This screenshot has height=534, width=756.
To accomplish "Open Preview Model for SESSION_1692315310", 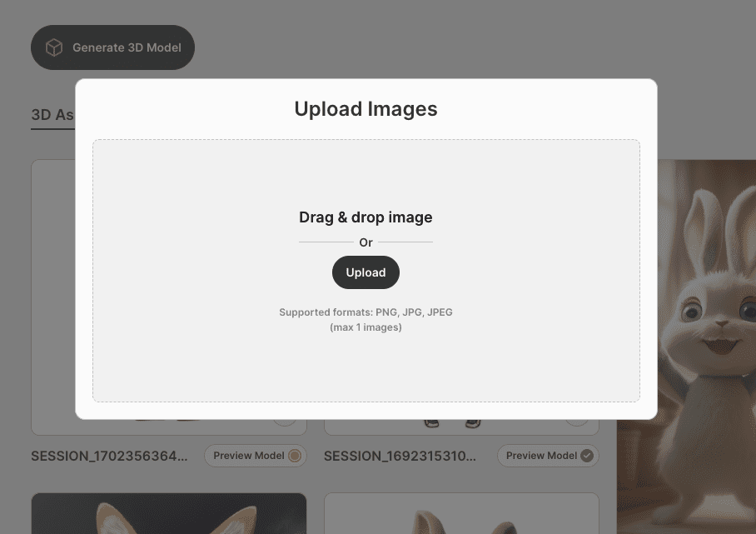I will coord(548,456).
